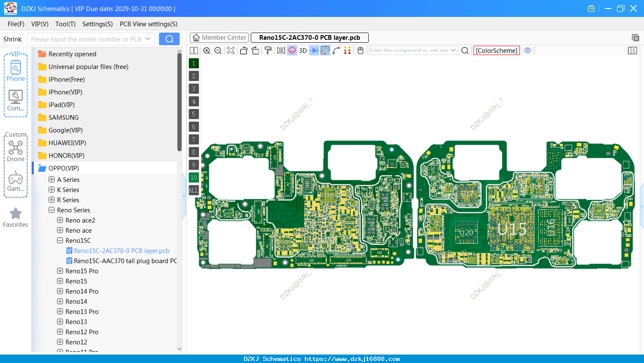Select the Computer category icon
The height and width of the screenshot is (363, 644).
point(16,101)
